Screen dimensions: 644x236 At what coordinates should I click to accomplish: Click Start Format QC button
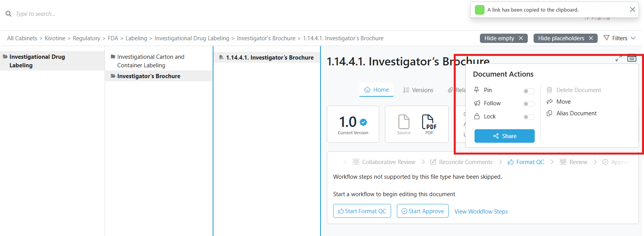coord(362,211)
